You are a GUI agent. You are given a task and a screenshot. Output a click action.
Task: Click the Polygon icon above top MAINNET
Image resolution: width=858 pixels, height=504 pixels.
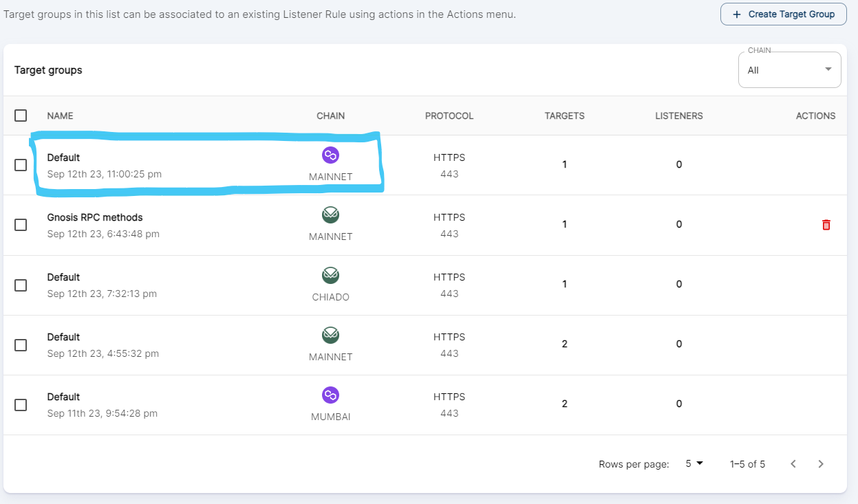pos(331,155)
